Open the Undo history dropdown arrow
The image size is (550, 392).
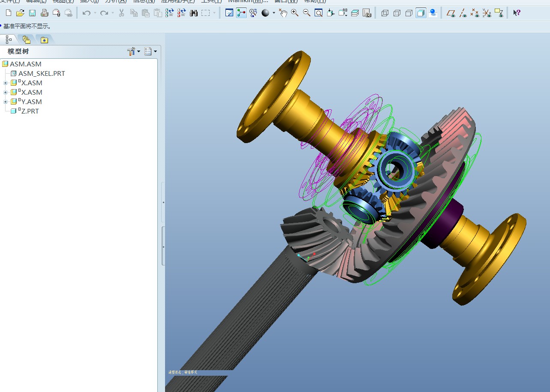(x=95, y=13)
